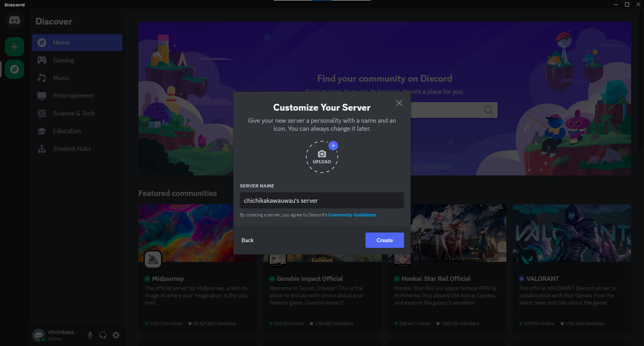Click the Server Name input field
Screen dimensions: 644x346
coord(322,200)
